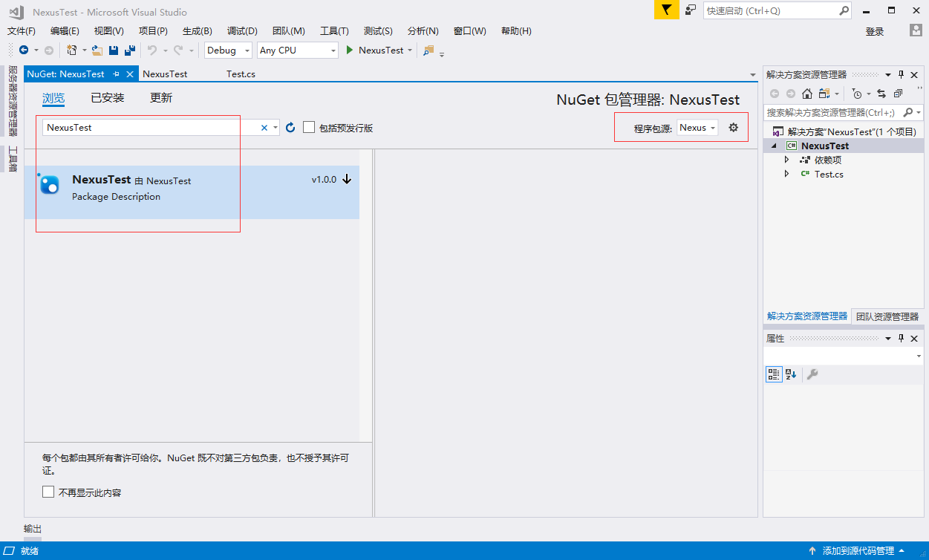Open the Properties object selector dropdown
The image size is (929, 560).
point(919,356)
